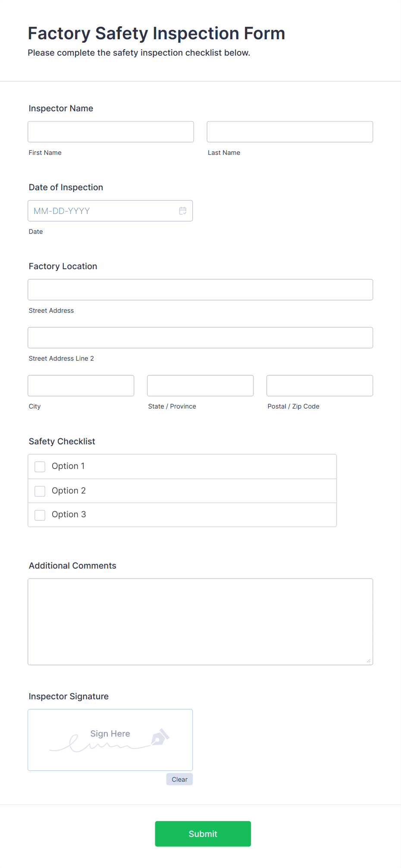The image size is (401, 868).
Task: Open the date picker calendar icon
Action: tap(182, 211)
